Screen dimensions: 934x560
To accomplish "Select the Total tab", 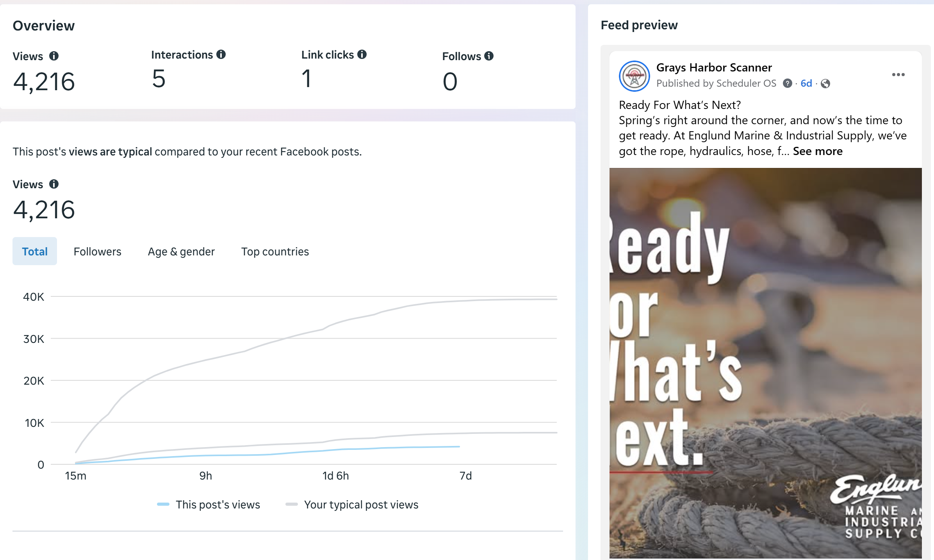I will 35,251.
